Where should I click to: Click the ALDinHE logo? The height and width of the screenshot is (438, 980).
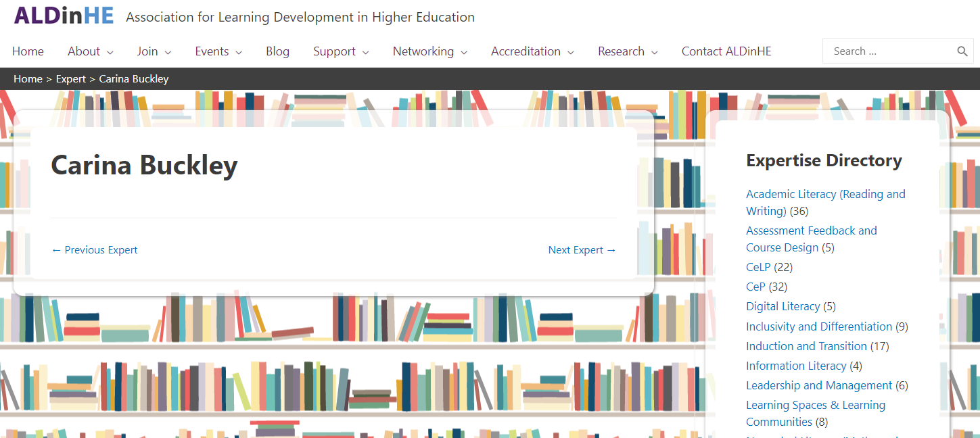64,16
